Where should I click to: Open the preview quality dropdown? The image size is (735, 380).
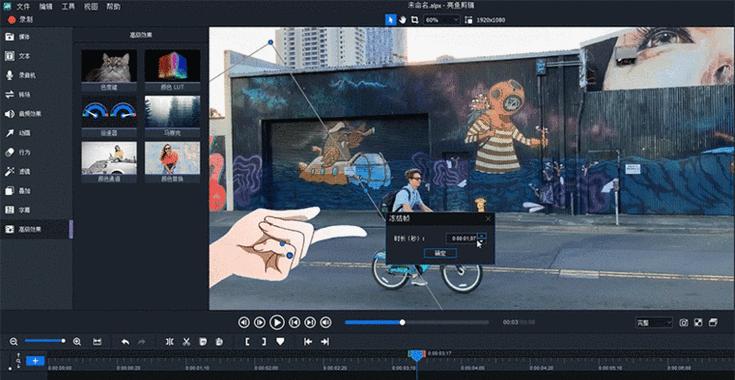[654, 322]
